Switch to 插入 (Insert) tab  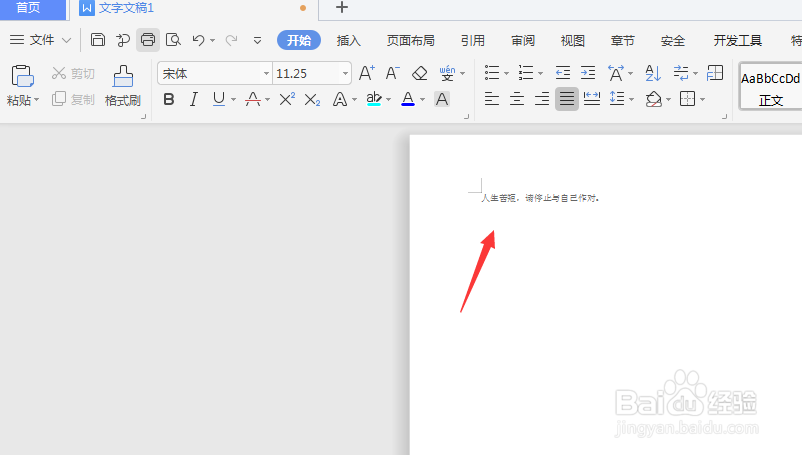tap(349, 40)
